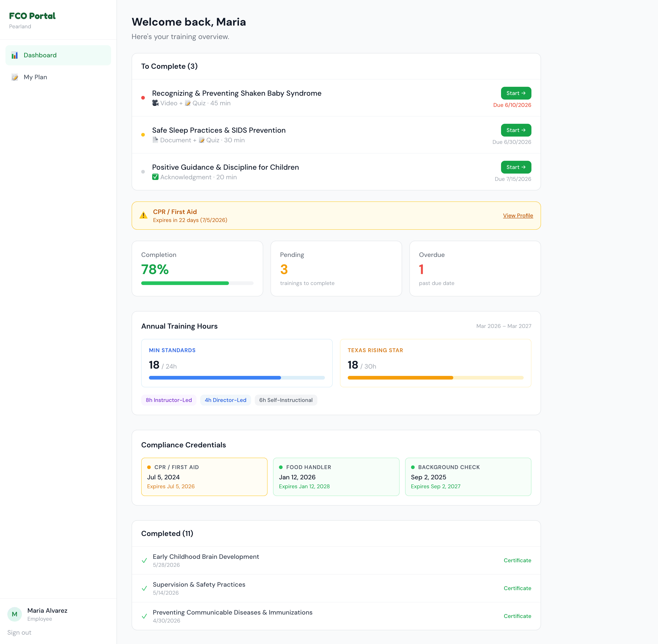The height and width of the screenshot is (644, 658).
Task: Click the Min Standards hours progress bar
Action: 237,378
